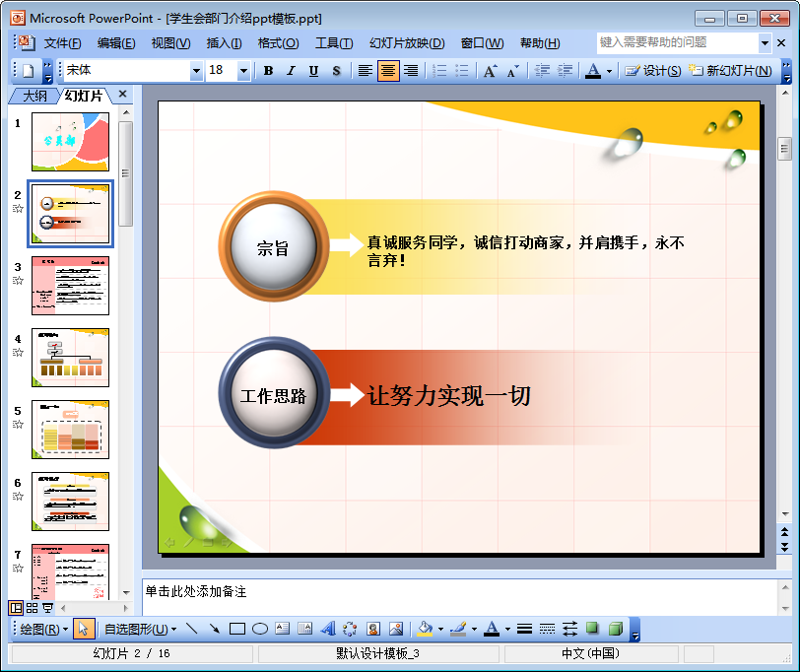Viewport: 800px width, 672px height.
Task: Apply bold formatting
Action: pos(268,70)
